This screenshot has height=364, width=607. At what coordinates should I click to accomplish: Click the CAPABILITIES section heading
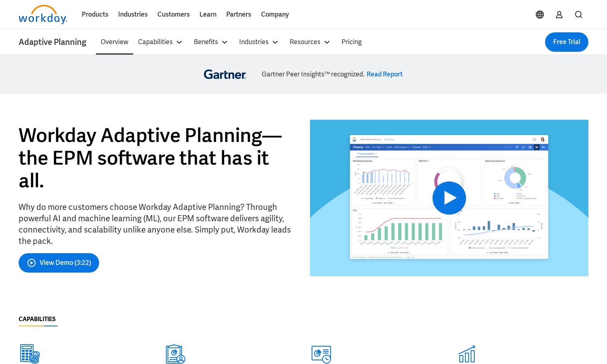[x=37, y=319]
